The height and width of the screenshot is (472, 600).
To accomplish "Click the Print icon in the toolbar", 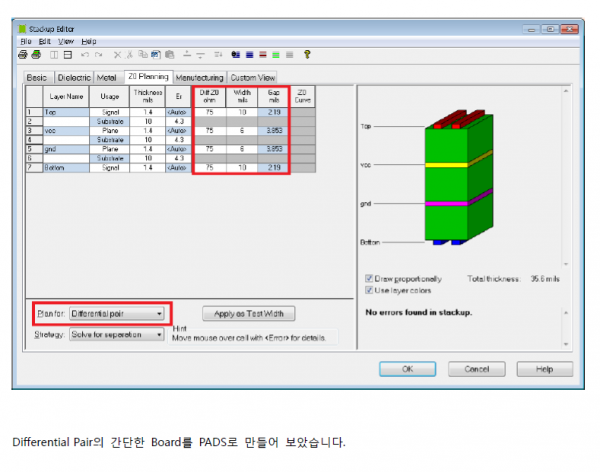I will point(23,53).
